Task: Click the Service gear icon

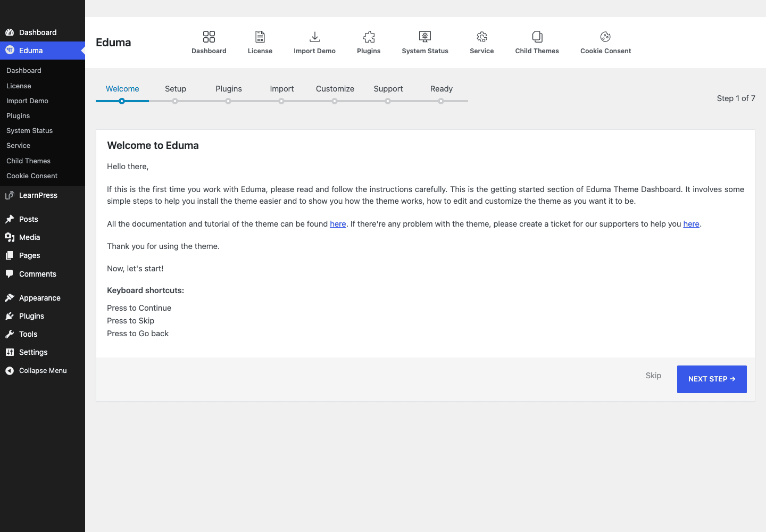Action: [482, 37]
